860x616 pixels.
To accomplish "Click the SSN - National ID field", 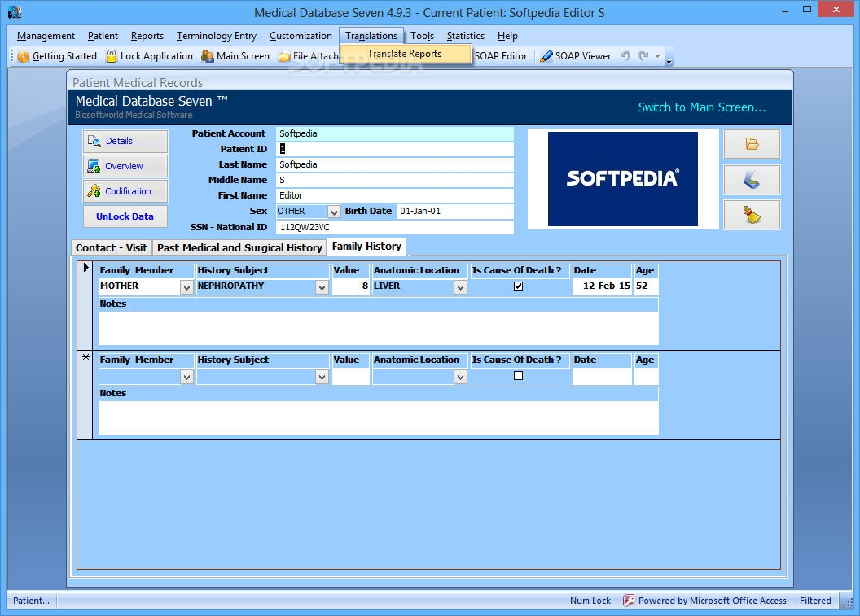I will 394,227.
